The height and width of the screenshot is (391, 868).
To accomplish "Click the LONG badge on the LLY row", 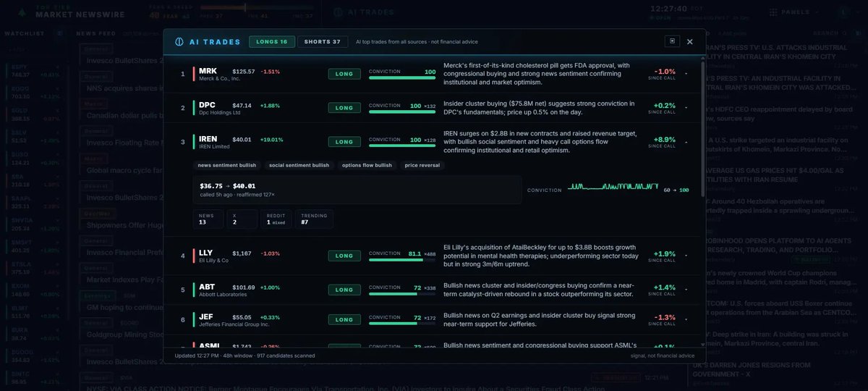I will [344, 256].
